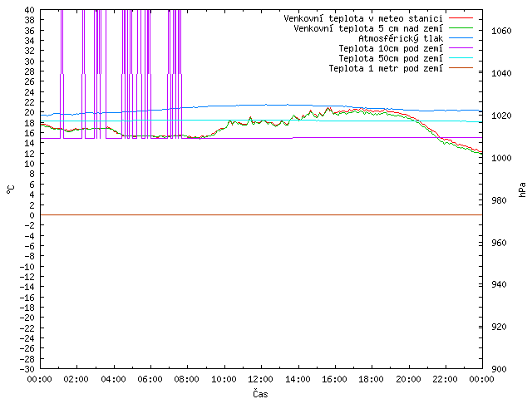Click the '940' label on pressure axis
This screenshot has height=399, width=532.
(x=499, y=284)
